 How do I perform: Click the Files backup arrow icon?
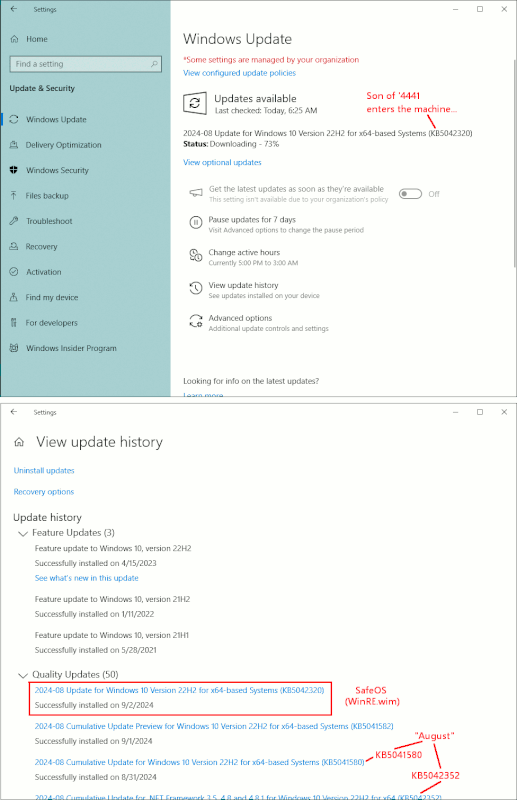pos(14,195)
